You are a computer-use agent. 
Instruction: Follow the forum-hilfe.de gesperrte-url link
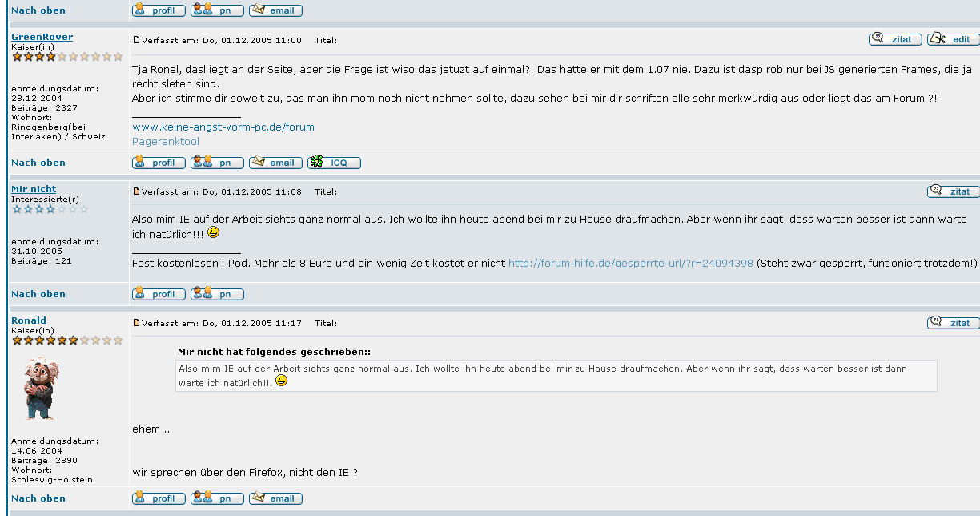630,263
